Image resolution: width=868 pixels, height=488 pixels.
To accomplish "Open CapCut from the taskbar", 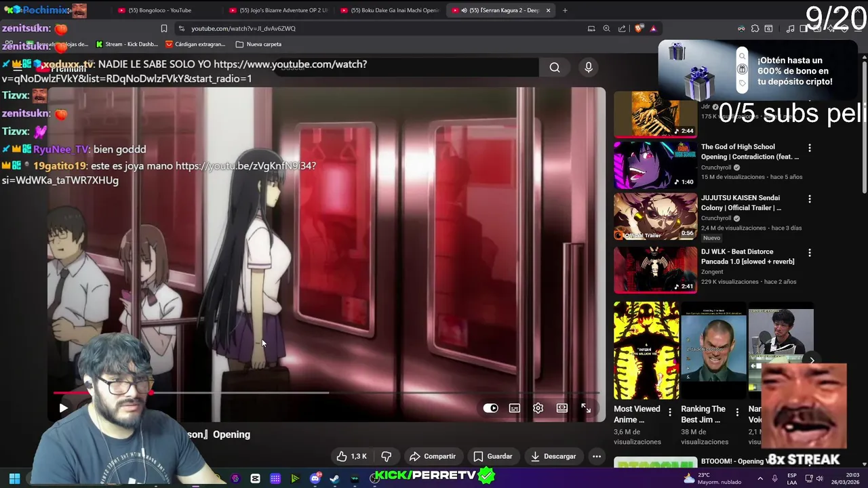I will 255,479.
